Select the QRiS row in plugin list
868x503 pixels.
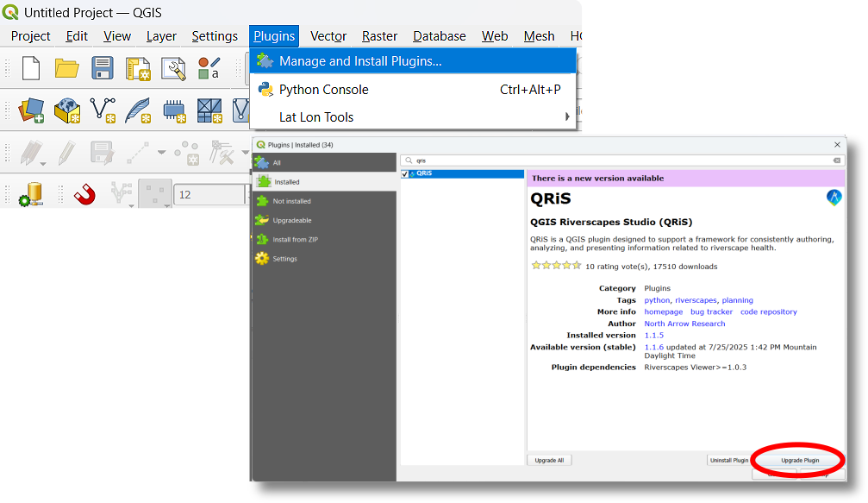point(462,174)
